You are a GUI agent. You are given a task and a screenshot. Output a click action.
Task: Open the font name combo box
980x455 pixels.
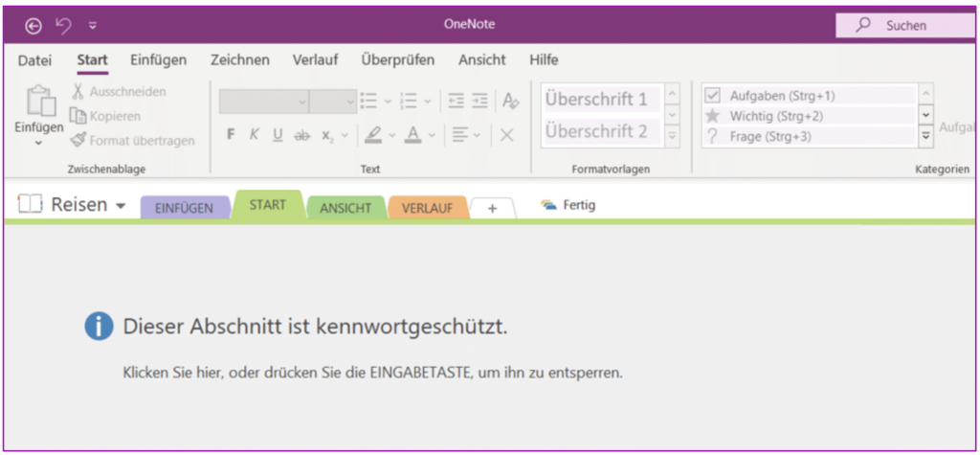264,101
